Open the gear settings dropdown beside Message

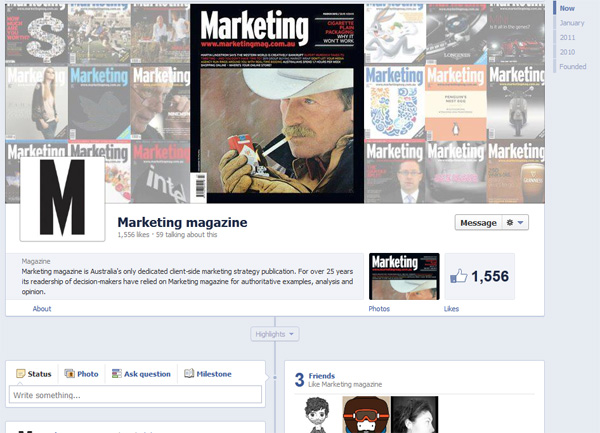click(x=515, y=223)
